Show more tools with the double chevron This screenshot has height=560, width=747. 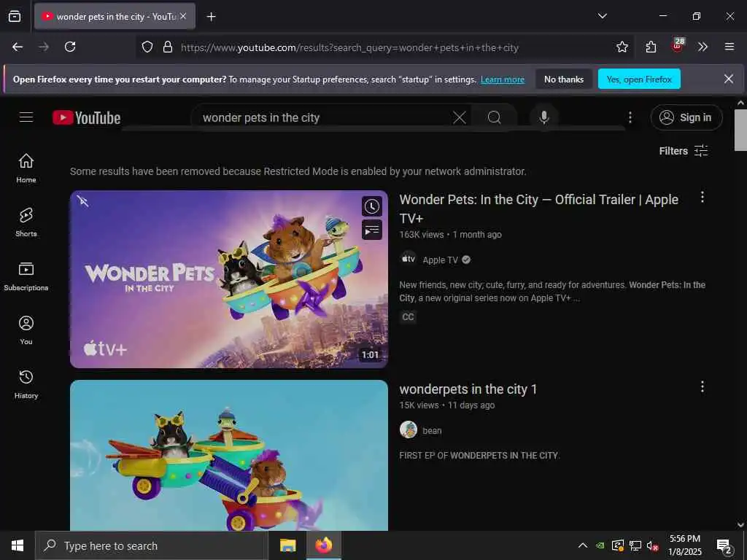coord(703,47)
